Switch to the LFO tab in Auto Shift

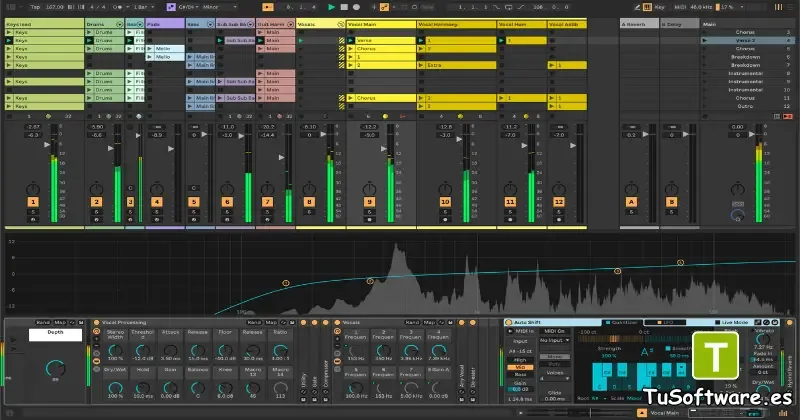pyautogui.click(x=665, y=323)
